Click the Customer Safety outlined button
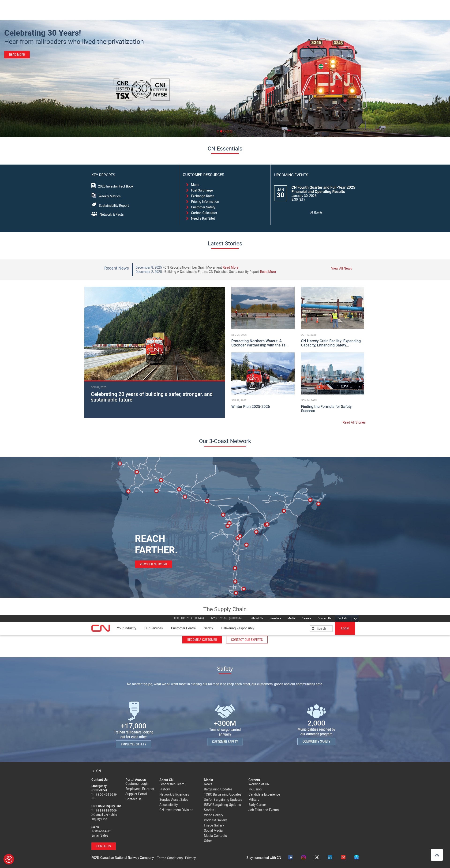 [x=225, y=741]
